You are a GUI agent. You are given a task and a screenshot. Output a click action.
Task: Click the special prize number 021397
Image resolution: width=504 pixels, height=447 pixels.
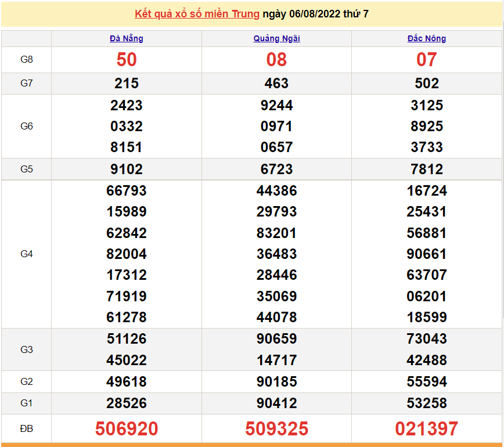pos(427,429)
